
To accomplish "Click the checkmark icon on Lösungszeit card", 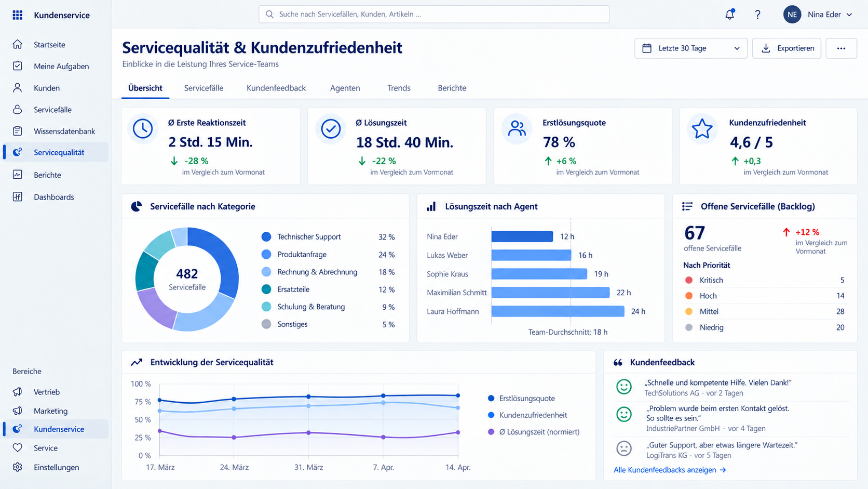I will [x=331, y=129].
